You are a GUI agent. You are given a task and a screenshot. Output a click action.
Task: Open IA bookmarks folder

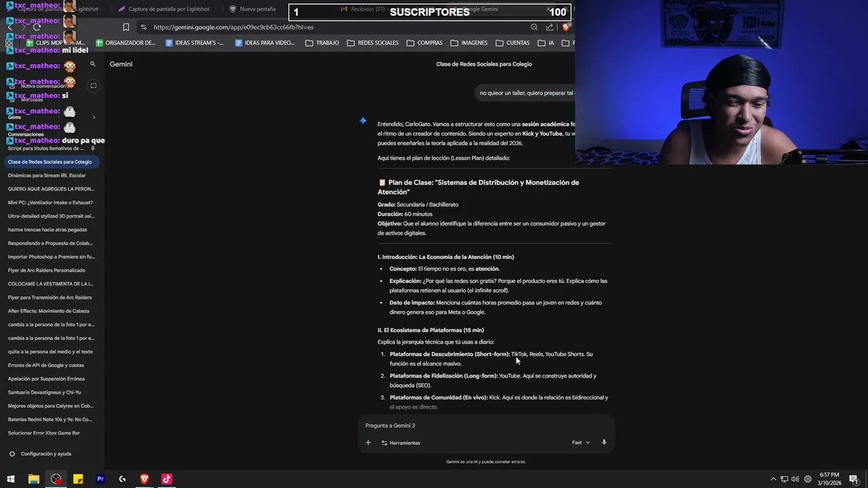click(x=546, y=43)
